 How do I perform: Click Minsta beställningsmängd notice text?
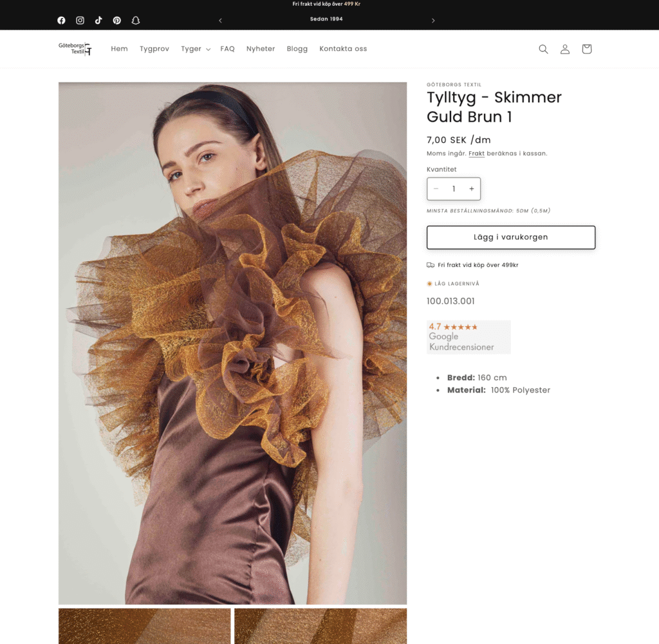click(488, 211)
